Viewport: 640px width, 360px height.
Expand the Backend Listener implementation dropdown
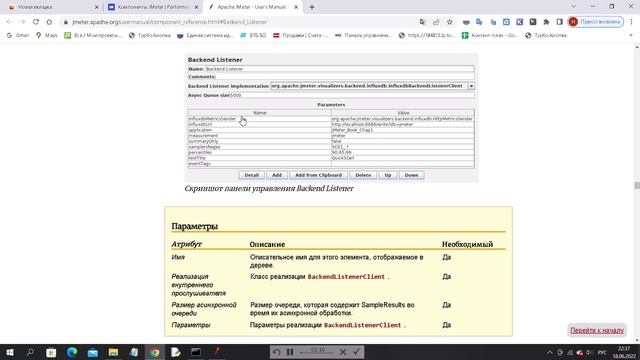pos(471,86)
